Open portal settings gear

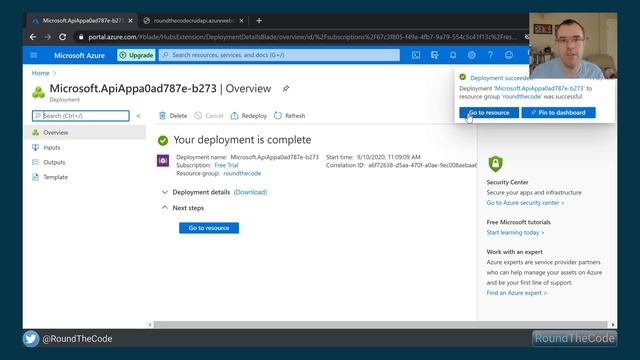pos(471,55)
